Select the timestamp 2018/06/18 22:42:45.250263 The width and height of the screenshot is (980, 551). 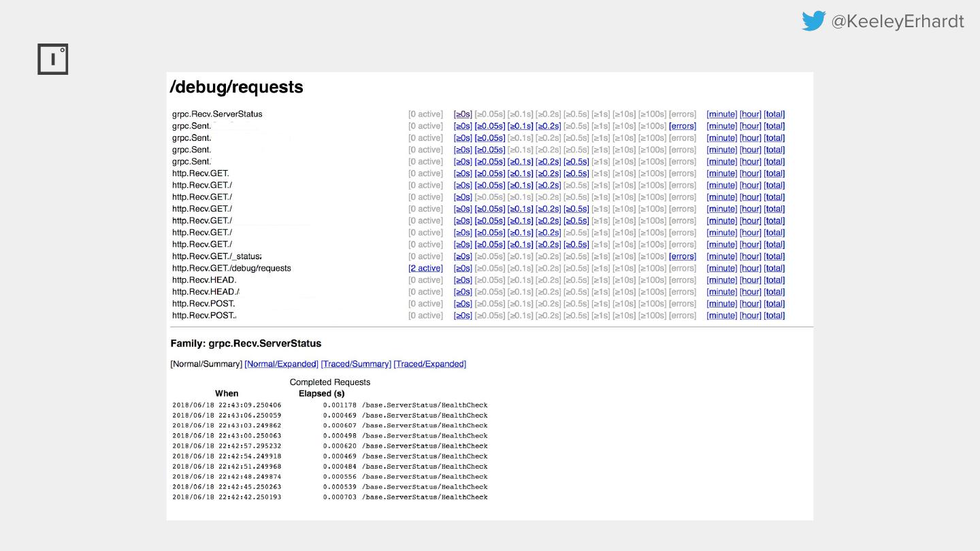[227, 487]
